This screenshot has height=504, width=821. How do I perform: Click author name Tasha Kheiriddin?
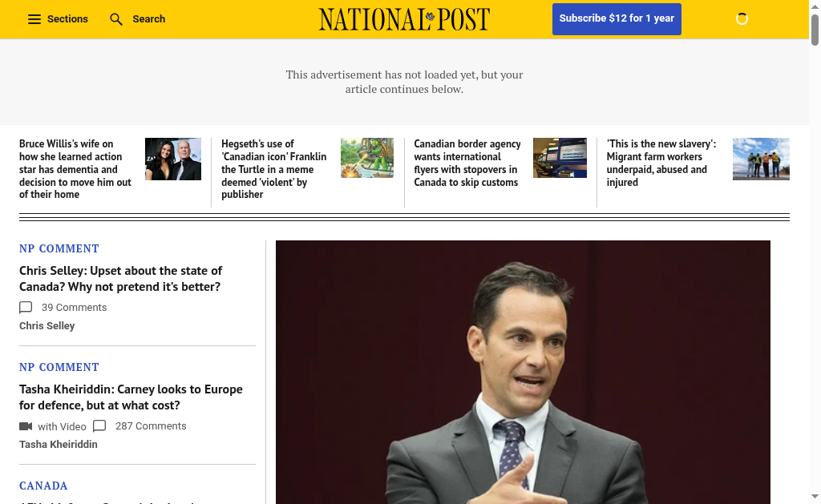click(59, 445)
